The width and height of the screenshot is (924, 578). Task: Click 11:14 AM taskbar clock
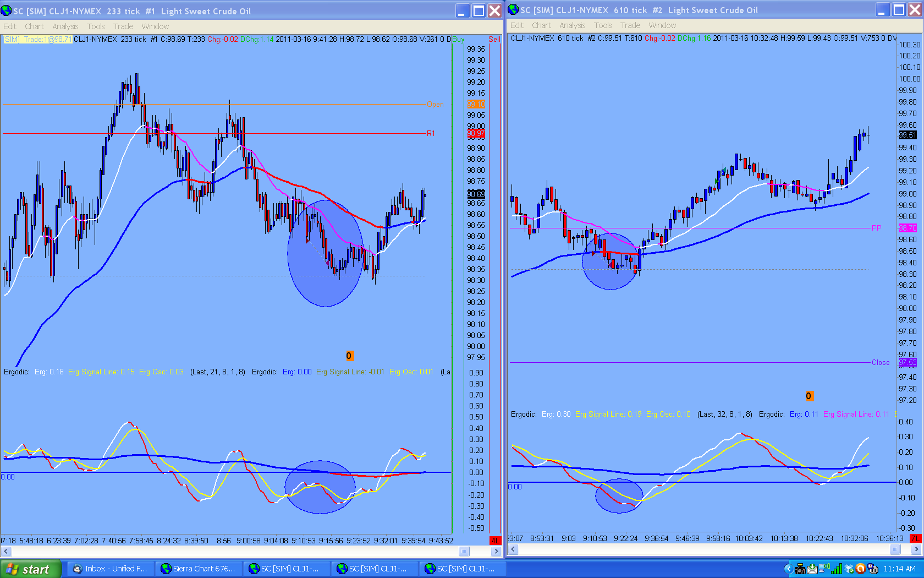899,569
